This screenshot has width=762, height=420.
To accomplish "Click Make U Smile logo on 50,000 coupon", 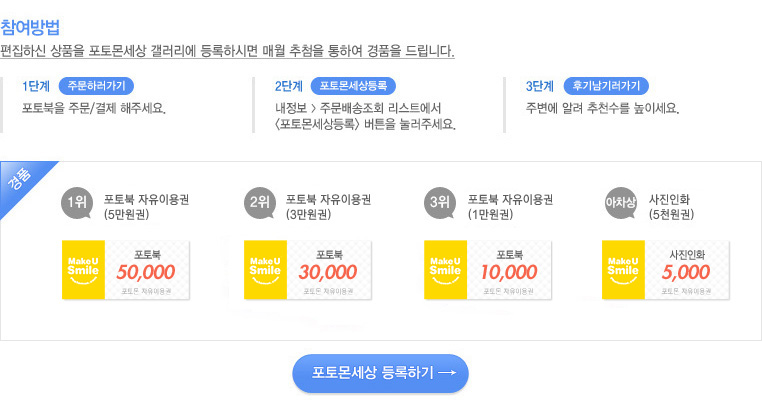I will click(x=83, y=270).
